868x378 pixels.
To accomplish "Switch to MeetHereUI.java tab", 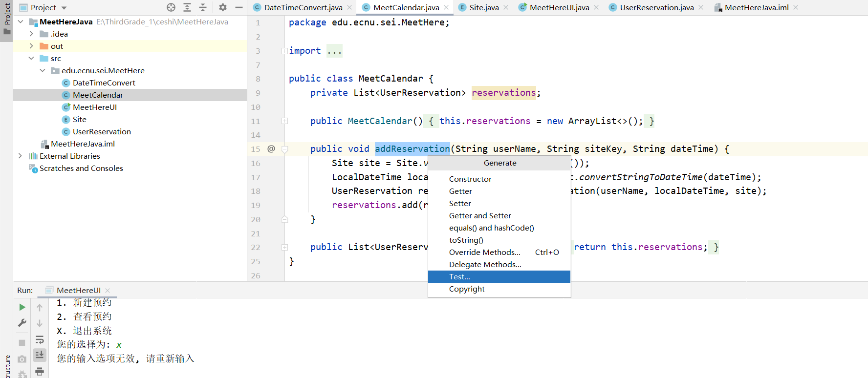I will pos(559,7).
